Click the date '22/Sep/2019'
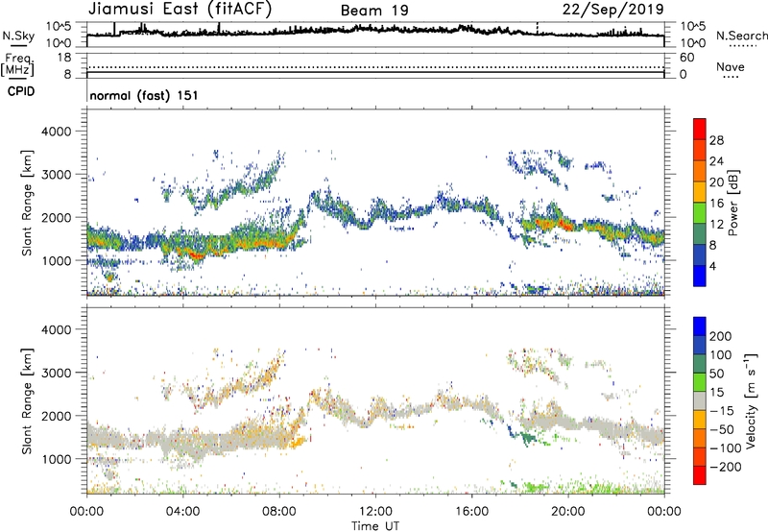768x532 pixels. (613, 10)
